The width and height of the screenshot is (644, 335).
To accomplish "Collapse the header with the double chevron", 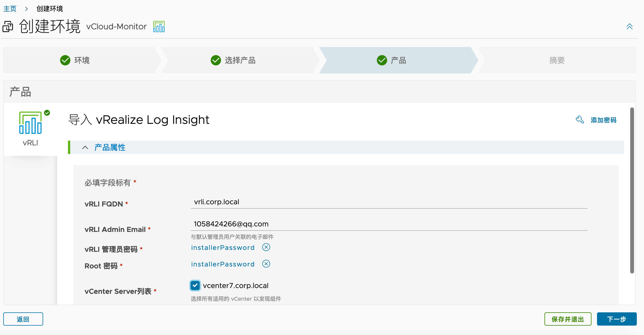I will pos(629,27).
